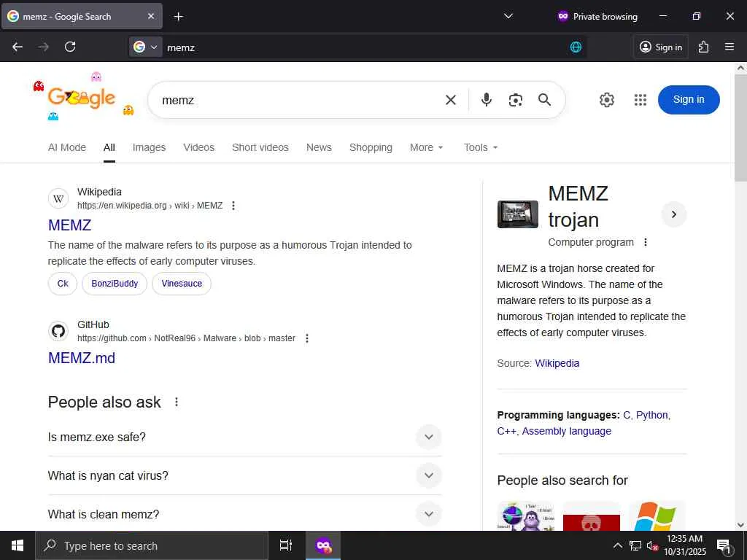
Task: Open the notification center icon
Action: pyautogui.click(x=724, y=545)
